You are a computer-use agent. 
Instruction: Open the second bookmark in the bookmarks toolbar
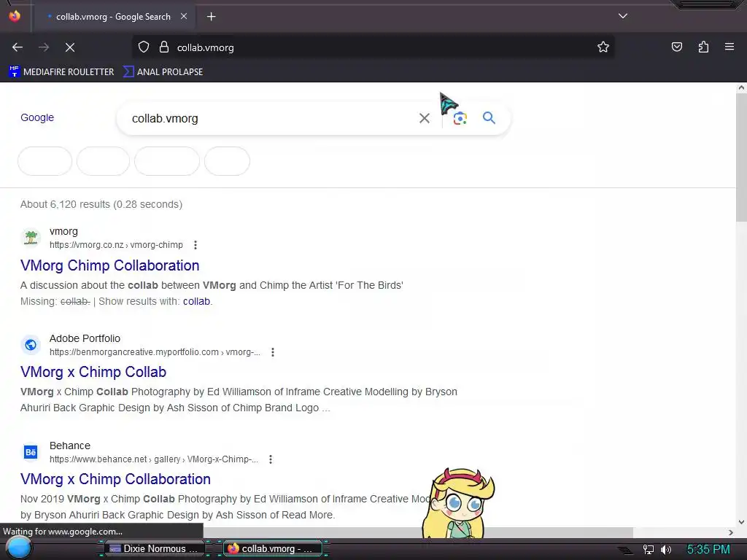pyautogui.click(x=163, y=72)
